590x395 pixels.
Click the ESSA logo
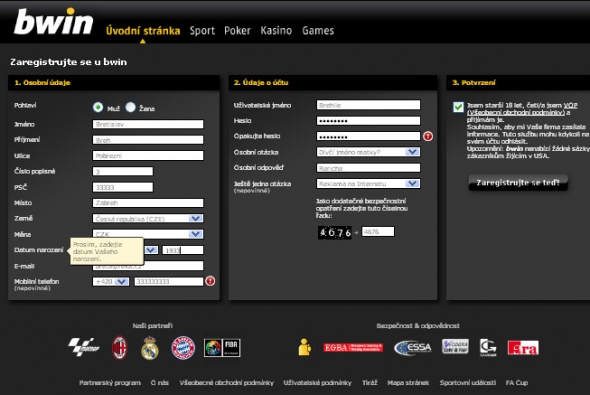413,348
